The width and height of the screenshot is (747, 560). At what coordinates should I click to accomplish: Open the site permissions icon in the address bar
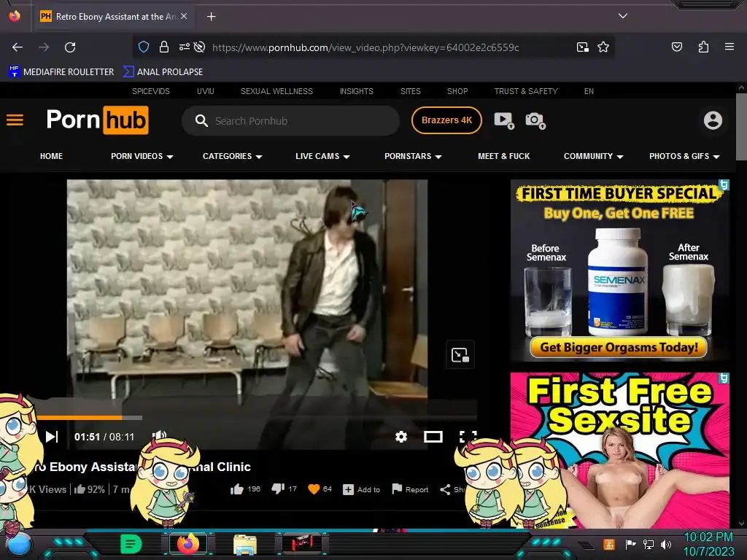tap(185, 47)
